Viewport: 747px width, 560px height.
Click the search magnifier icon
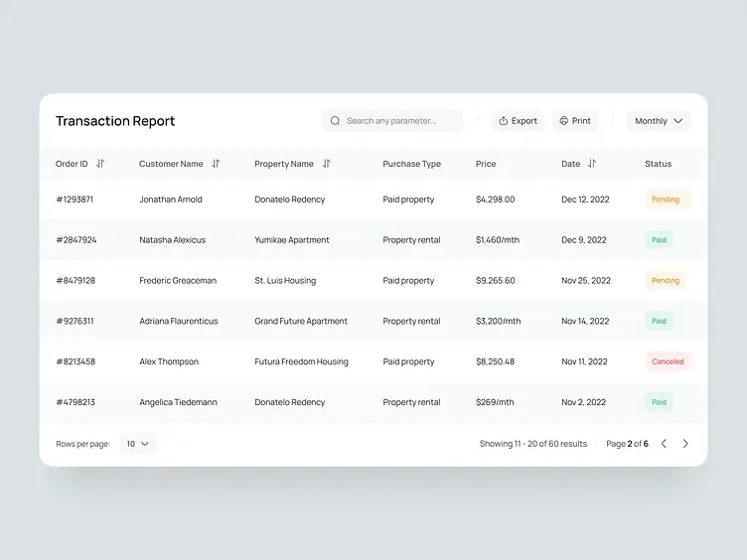point(335,121)
